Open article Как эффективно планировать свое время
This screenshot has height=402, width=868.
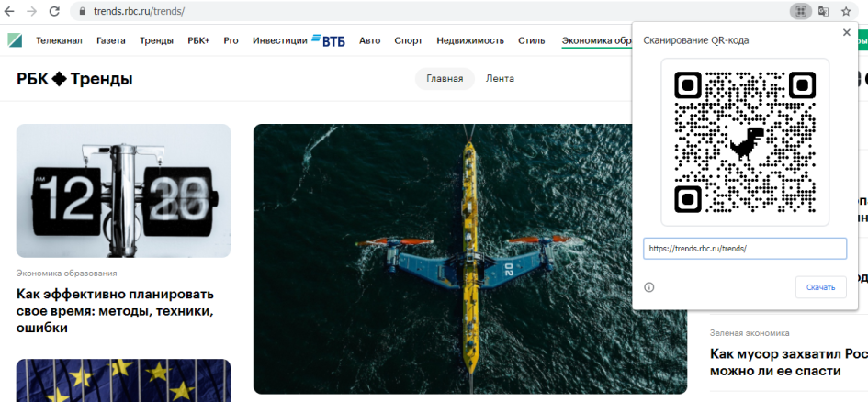pyautogui.click(x=115, y=311)
